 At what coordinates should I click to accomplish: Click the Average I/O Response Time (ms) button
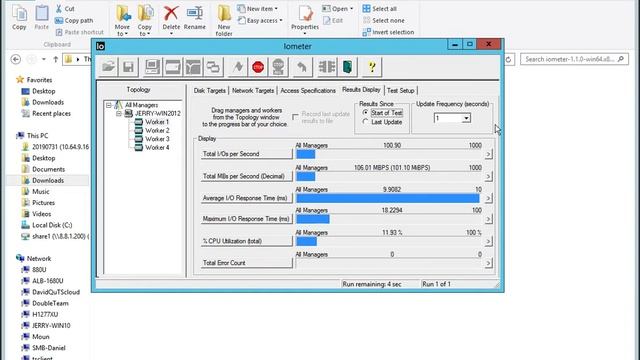(247, 198)
